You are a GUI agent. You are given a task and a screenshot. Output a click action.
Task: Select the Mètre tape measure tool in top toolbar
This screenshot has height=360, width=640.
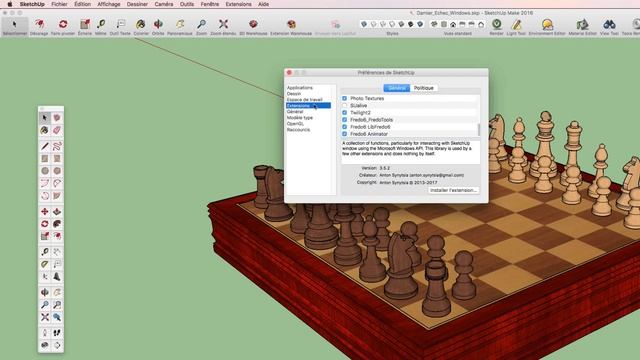click(x=101, y=27)
